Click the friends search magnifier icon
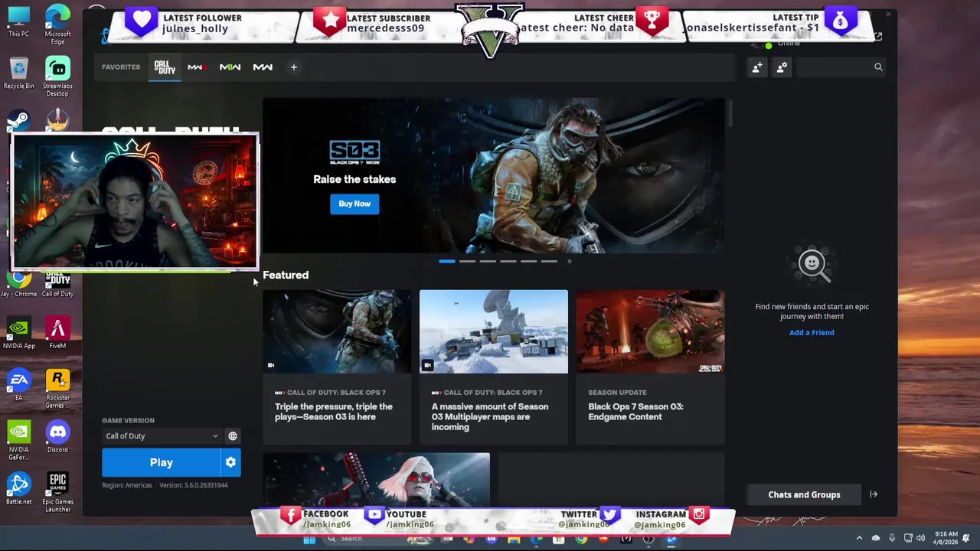Viewport: 980px width, 551px height. [x=878, y=67]
